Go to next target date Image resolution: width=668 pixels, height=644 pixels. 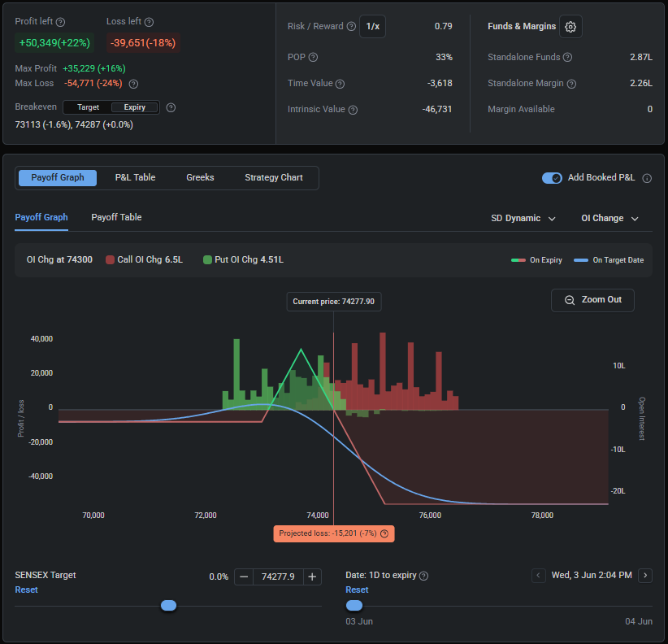[x=645, y=576]
